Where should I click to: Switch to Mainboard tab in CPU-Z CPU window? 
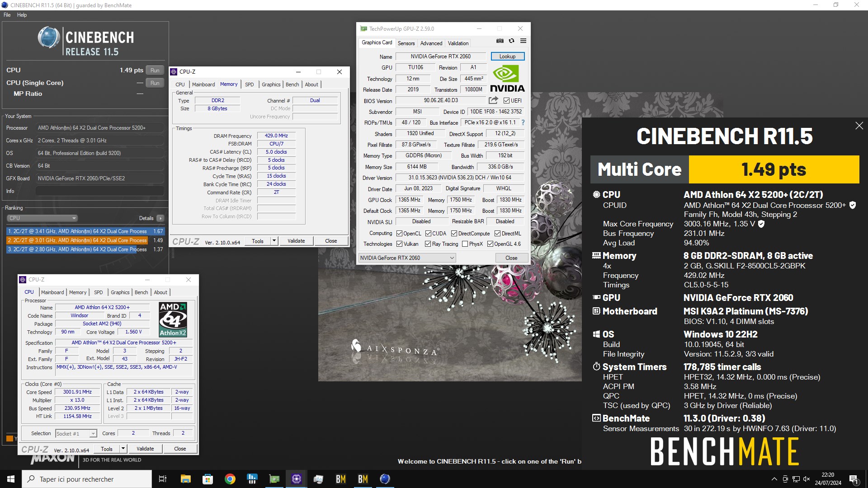(x=52, y=292)
